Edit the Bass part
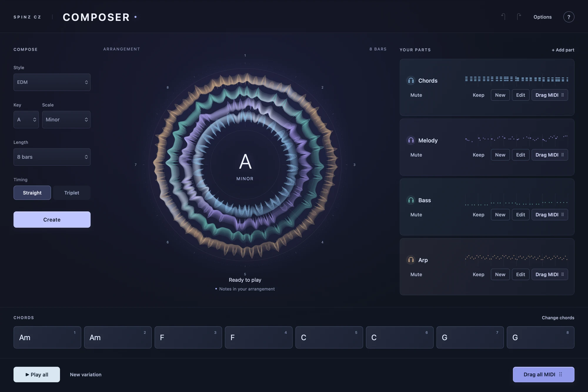 [x=520, y=215]
